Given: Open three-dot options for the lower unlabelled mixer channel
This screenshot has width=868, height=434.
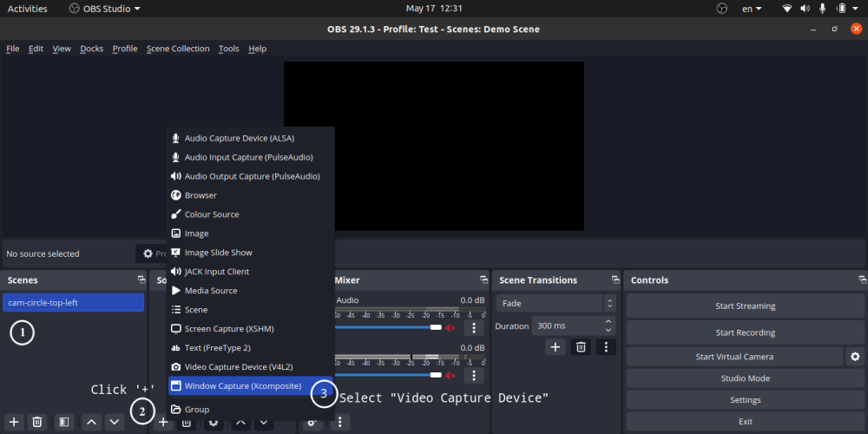Looking at the screenshot, I should 474,375.
